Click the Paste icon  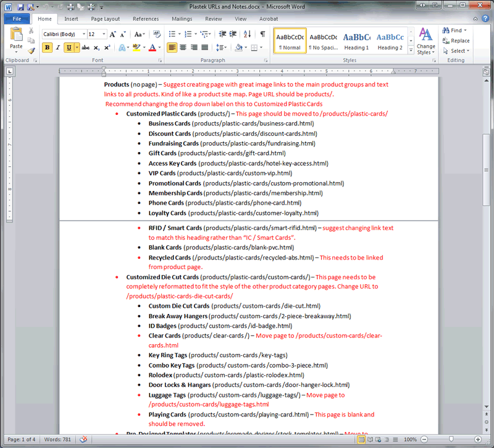click(x=16, y=37)
